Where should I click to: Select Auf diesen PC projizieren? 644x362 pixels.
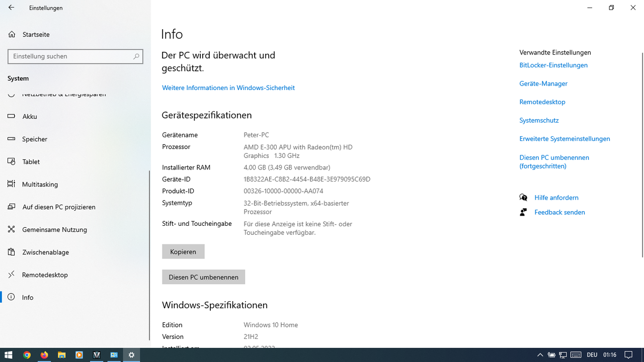(74, 207)
